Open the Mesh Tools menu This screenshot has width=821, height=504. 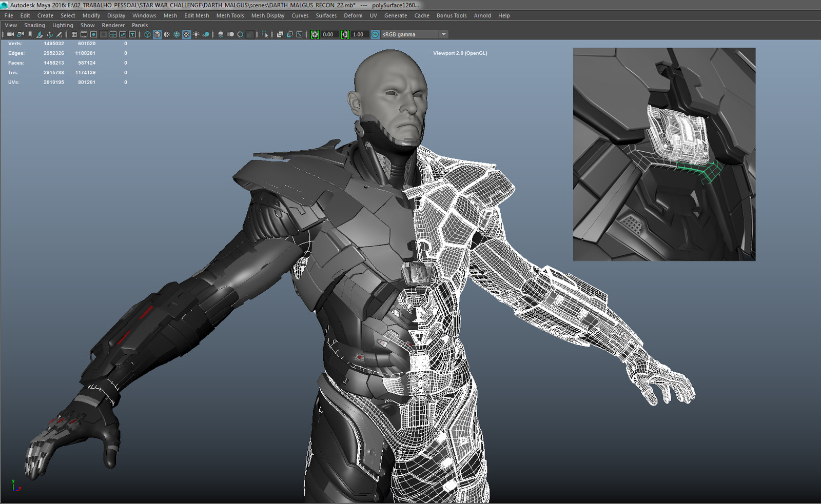click(x=230, y=15)
